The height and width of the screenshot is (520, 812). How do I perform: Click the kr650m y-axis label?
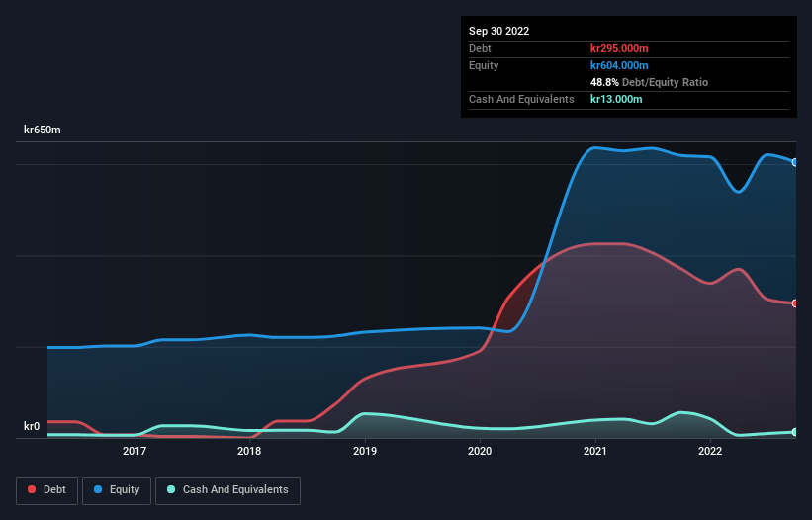click(x=42, y=130)
